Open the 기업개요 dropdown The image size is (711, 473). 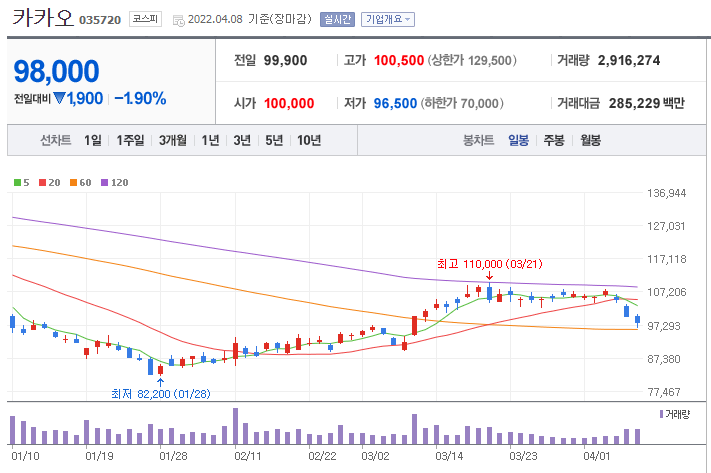pos(388,20)
